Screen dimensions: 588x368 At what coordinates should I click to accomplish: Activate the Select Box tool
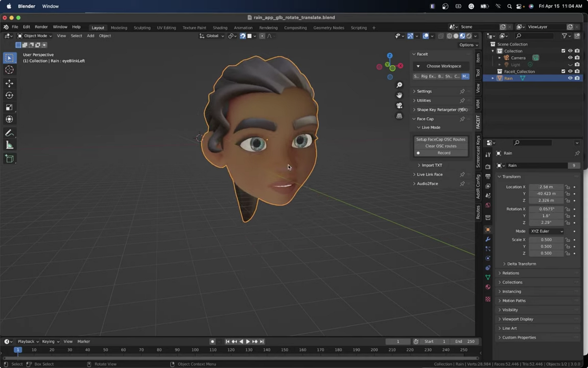tap(9, 58)
